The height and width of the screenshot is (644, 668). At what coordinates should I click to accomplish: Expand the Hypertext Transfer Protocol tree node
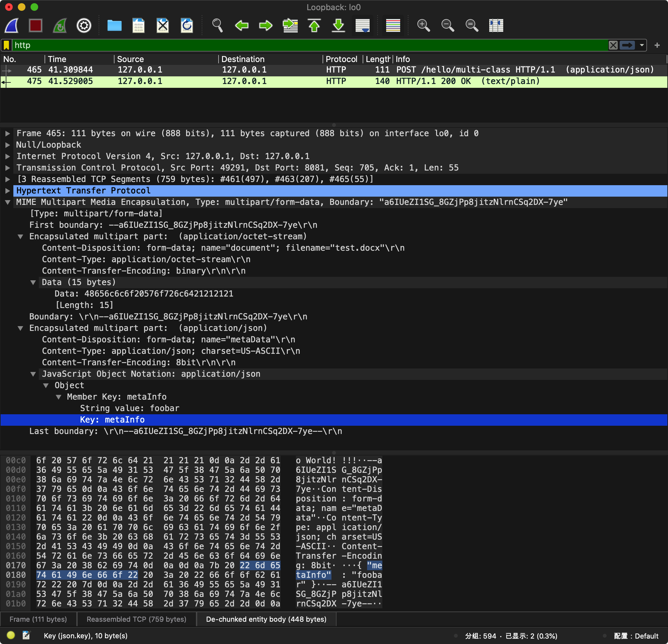pos(8,191)
